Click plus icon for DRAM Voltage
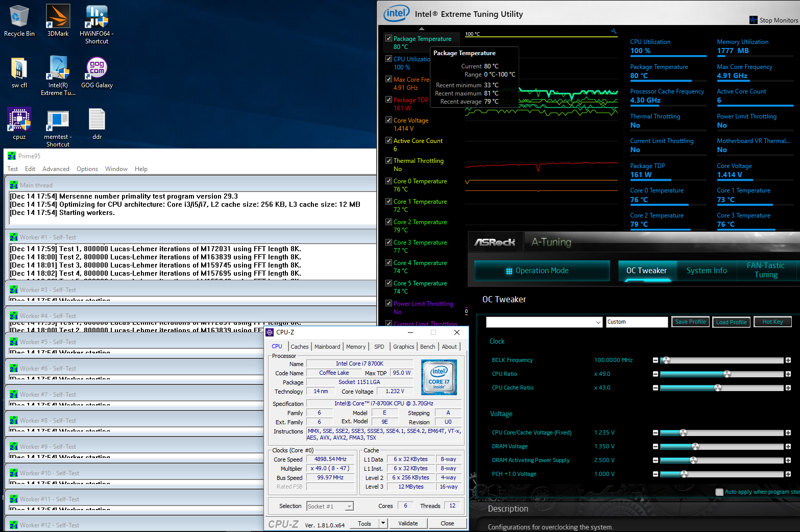Viewport: 800px width, 532px height. coord(788,447)
